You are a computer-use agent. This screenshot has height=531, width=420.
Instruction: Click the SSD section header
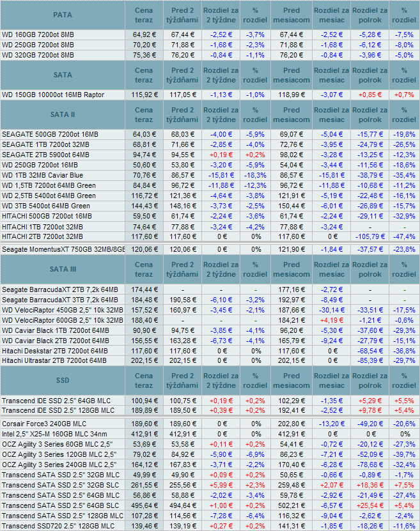coord(63,380)
